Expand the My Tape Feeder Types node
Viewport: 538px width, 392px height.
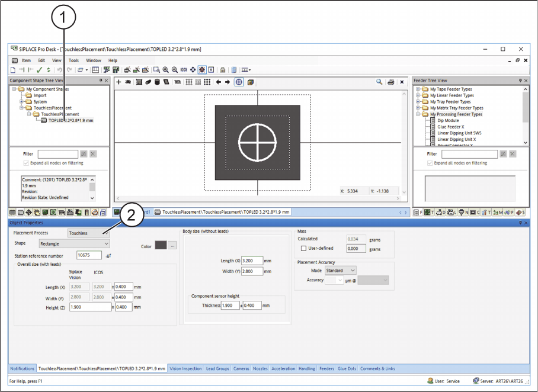point(418,89)
